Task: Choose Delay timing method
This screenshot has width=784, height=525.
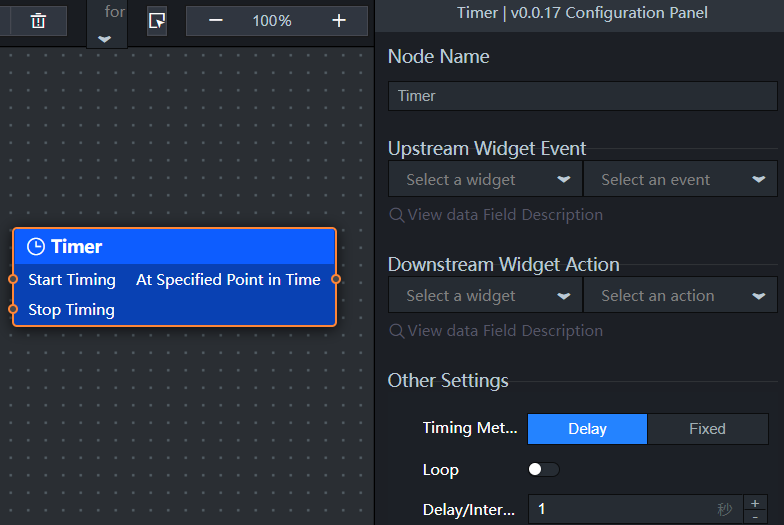Action: (x=588, y=429)
